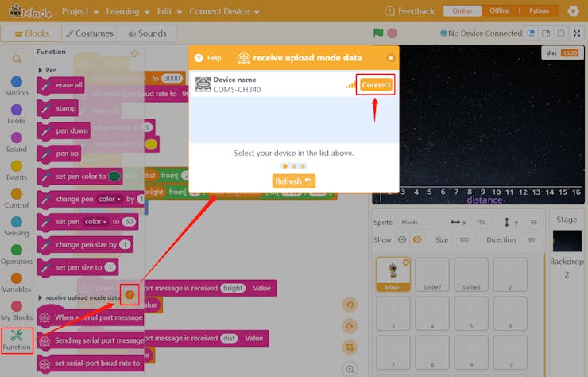Close the receive upload mode data dialog
This screenshot has height=377, width=588.
[x=390, y=58]
